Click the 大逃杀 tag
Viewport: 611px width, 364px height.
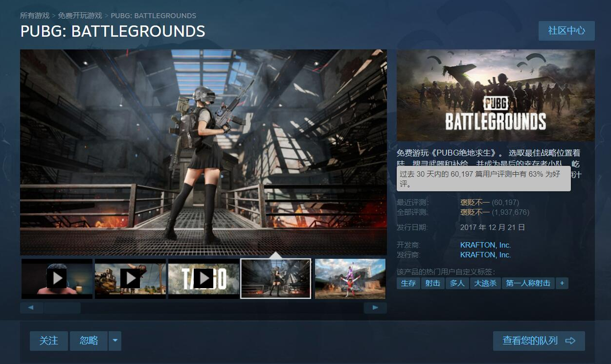coord(485,283)
